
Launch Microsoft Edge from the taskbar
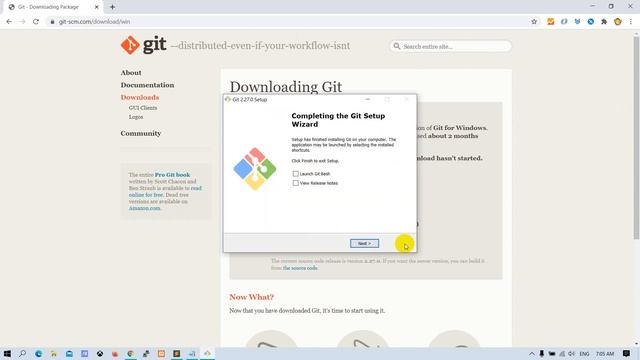click(38, 353)
